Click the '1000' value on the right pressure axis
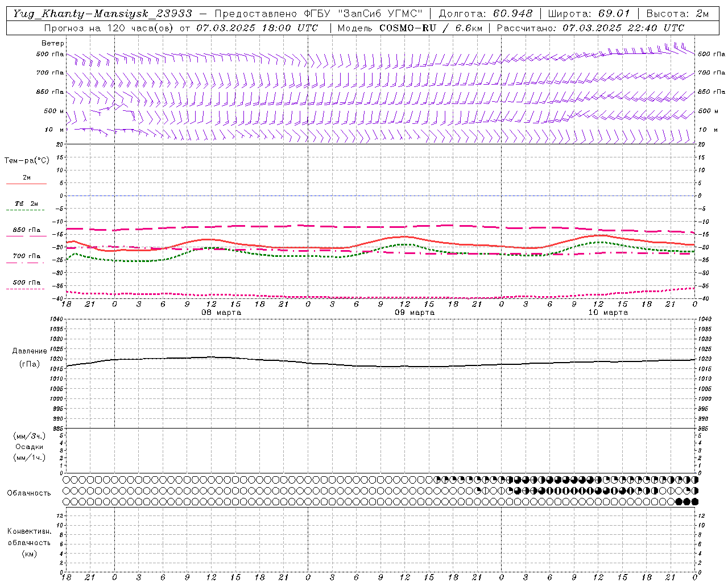This screenshot has height=582, width=728. coord(705,399)
